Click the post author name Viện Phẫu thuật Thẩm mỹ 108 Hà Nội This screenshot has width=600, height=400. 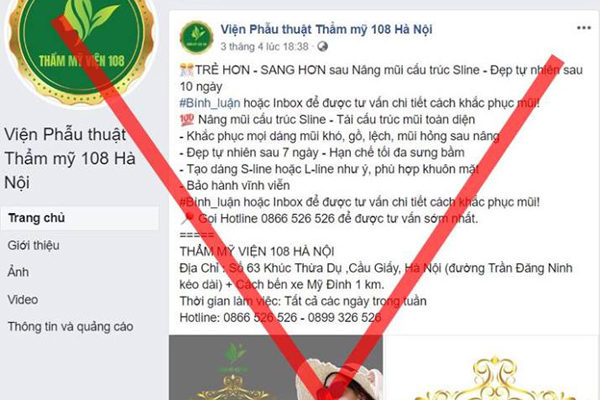point(326,29)
